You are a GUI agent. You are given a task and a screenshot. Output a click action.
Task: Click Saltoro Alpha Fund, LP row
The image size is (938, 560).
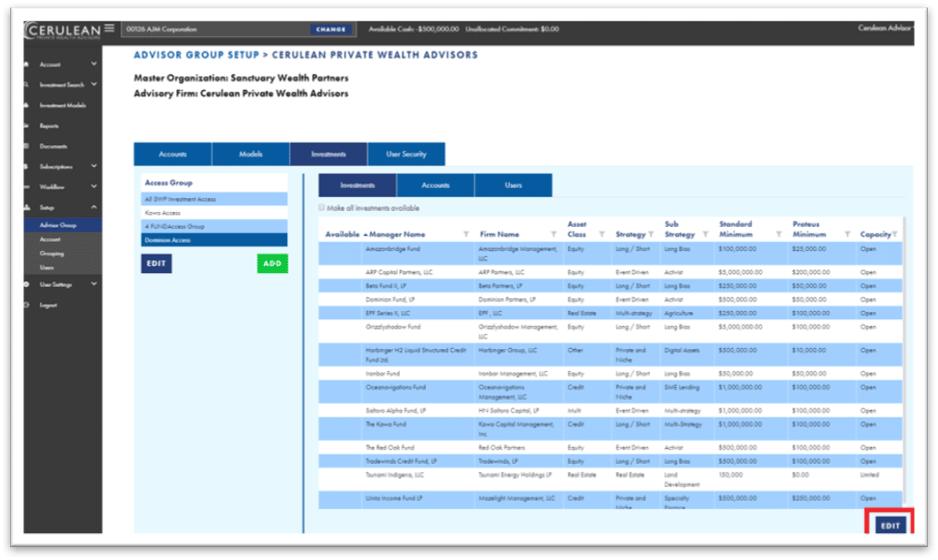pyautogui.click(x=610, y=411)
